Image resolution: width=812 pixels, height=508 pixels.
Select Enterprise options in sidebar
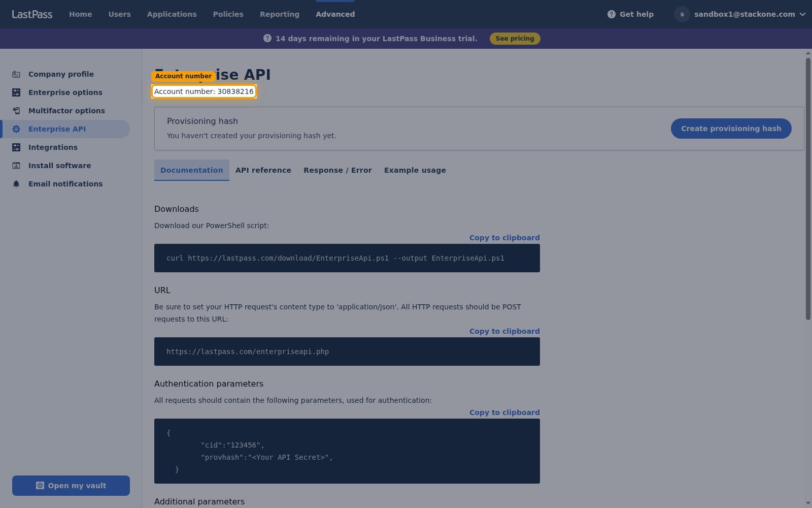coord(65,92)
